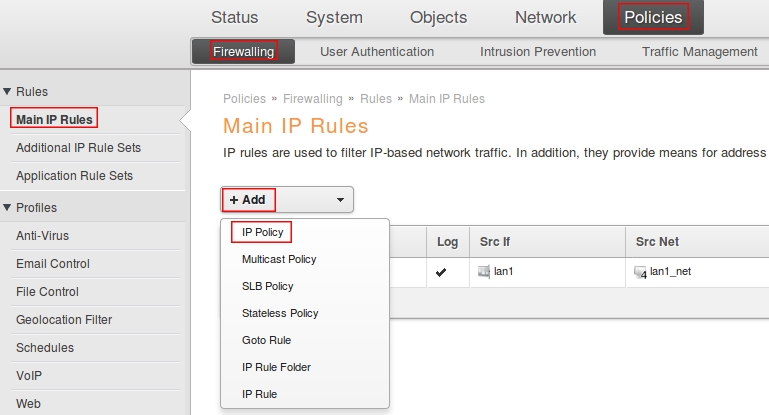The width and height of the screenshot is (769, 415).
Task: Pick Stateless Policy from the list
Action: click(280, 313)
